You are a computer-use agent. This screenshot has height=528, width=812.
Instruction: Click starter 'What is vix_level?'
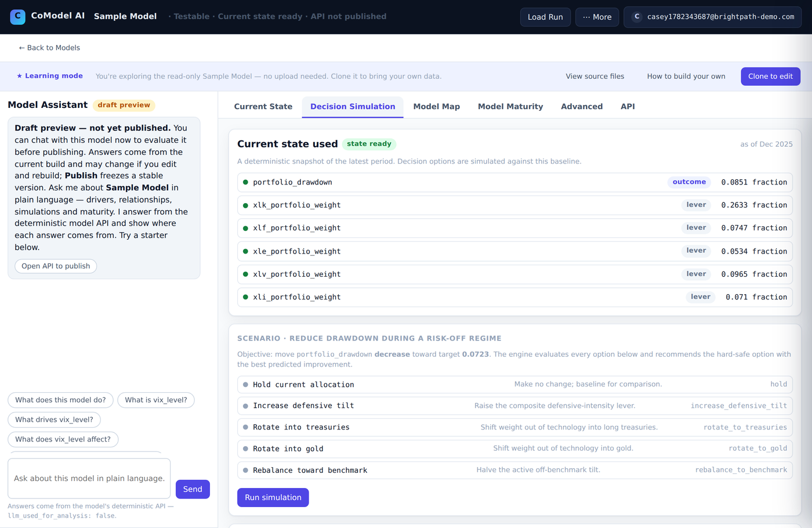pyautogui.click(x=156, y=400)
